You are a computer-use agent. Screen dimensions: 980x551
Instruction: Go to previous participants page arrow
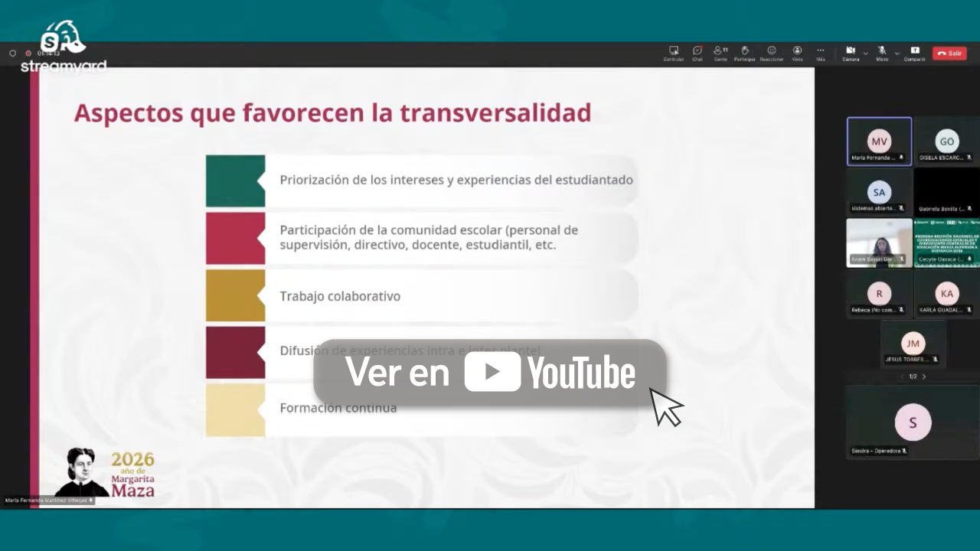[x=902, y=377]
